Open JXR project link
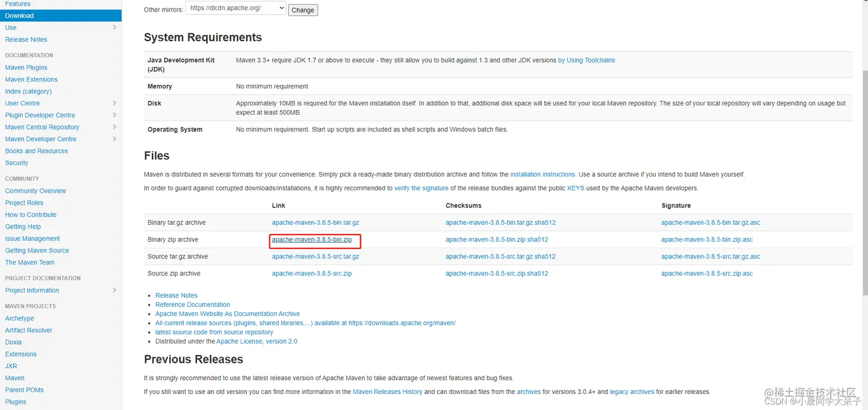The height and width of the screenshot is (410, 868). [x=11, y=366]
